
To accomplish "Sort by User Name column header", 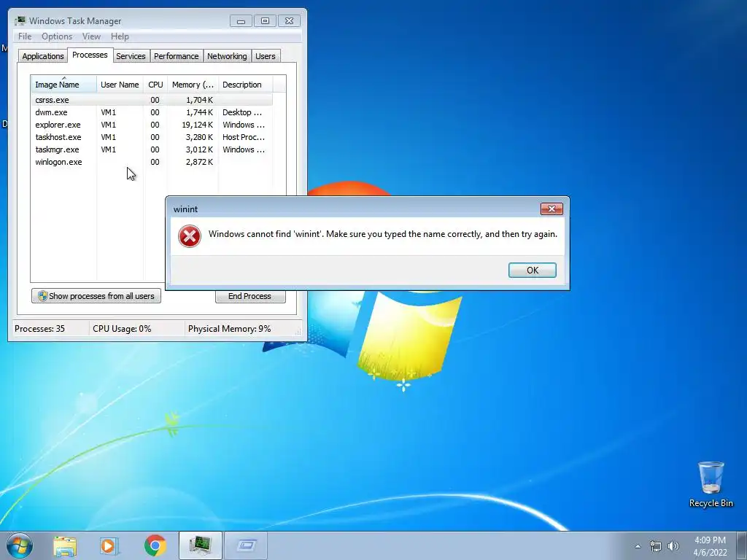I will (x=120, y=85).
